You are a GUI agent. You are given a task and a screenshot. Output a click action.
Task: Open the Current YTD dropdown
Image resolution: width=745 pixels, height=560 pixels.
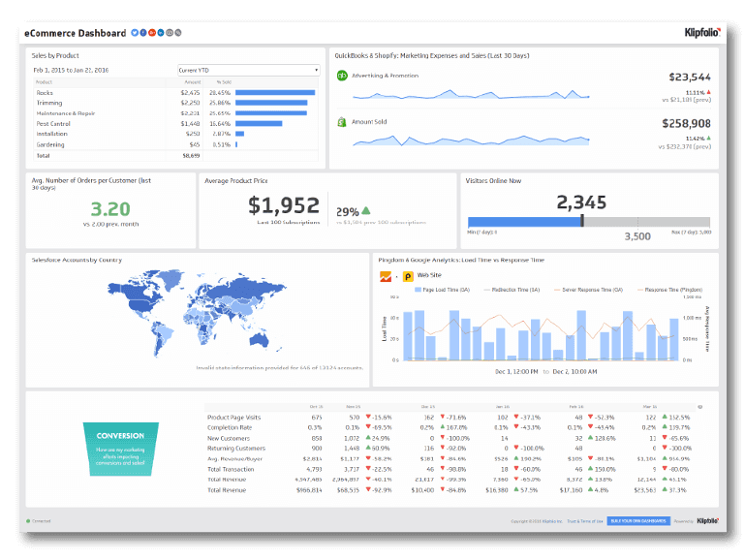coord(248,71)
